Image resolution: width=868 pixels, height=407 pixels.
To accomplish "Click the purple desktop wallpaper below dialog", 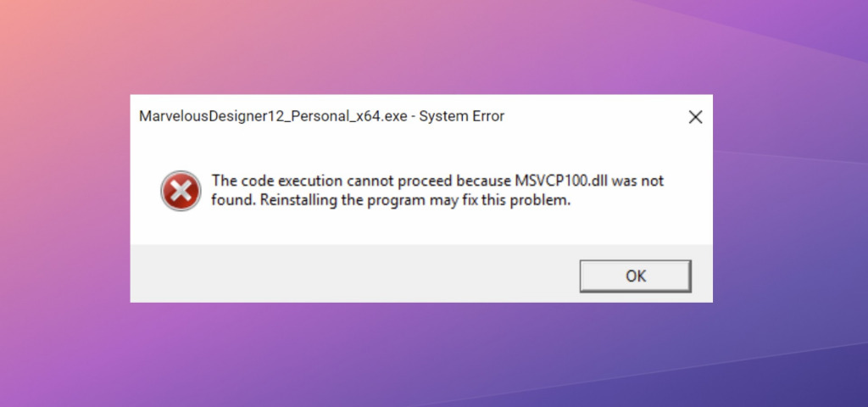I will (x=420, y=354).
